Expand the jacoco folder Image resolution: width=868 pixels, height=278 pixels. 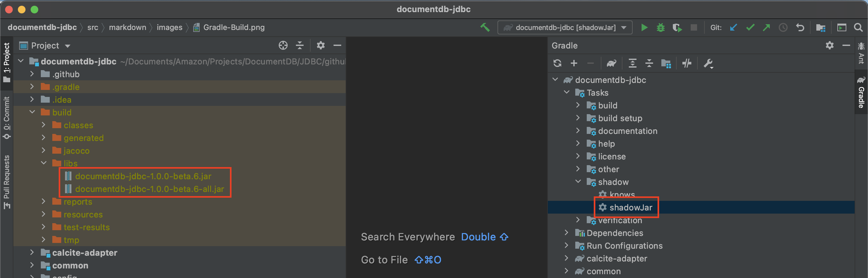click(43, 150)
